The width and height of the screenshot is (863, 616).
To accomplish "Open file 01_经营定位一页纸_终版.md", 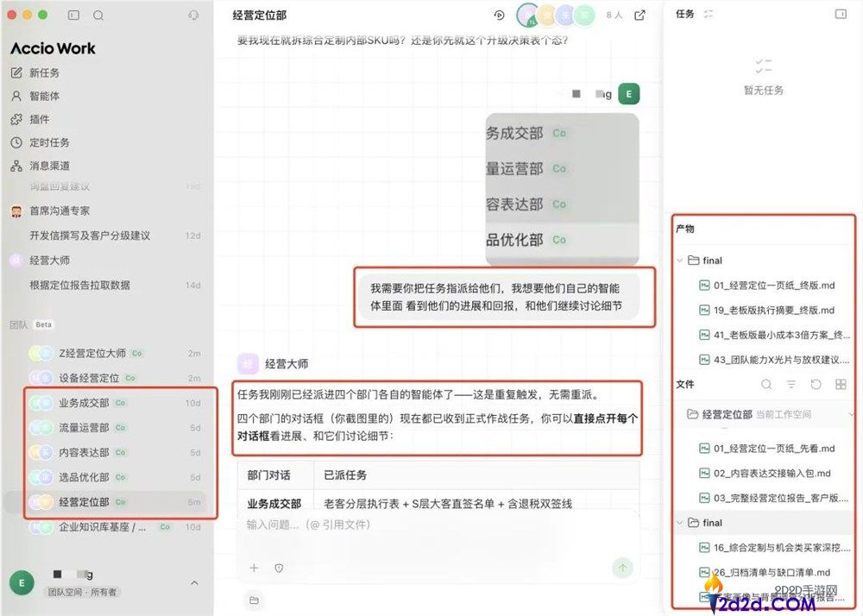I will pos(766,286).
